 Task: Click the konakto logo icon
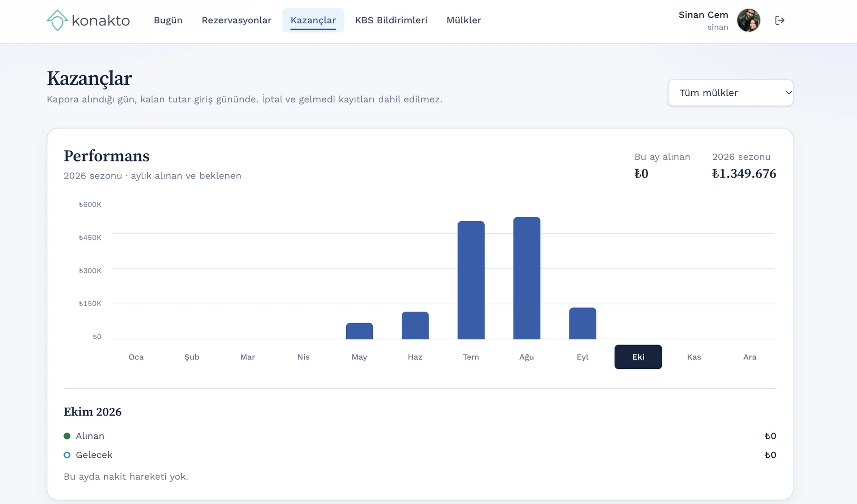tap(57, 20)
